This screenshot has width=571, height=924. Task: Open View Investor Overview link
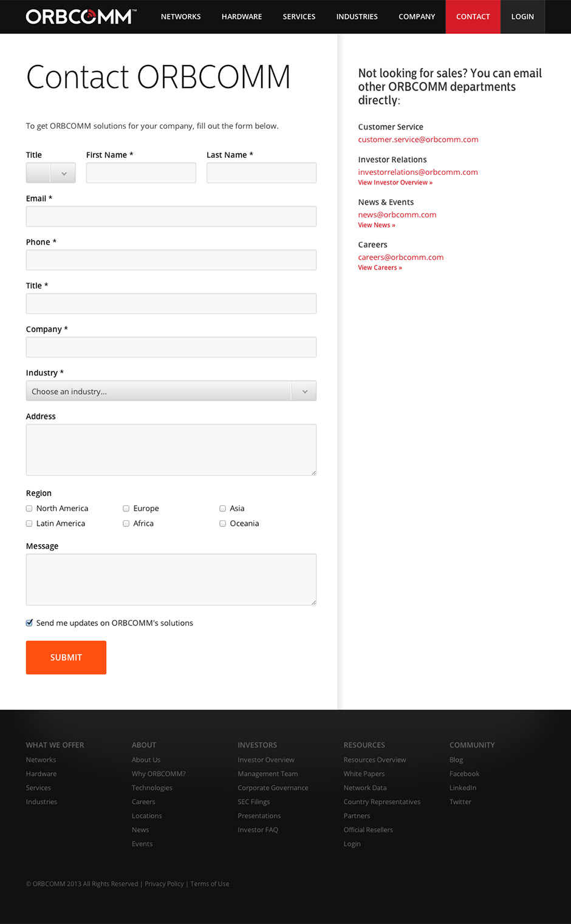pos(395,183)
